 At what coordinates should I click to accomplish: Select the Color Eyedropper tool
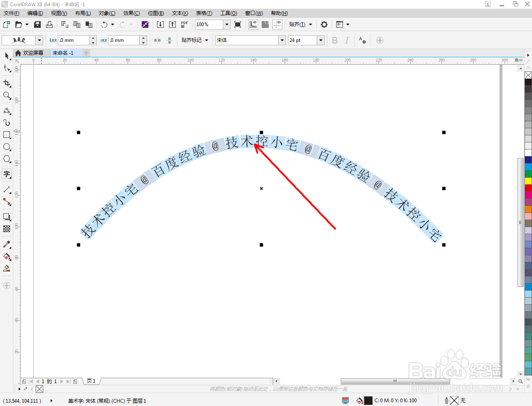(7, 245)
